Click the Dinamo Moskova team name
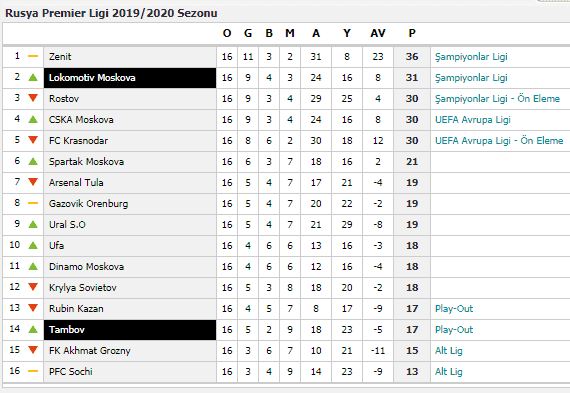570x393 pixels. (87, 267)
